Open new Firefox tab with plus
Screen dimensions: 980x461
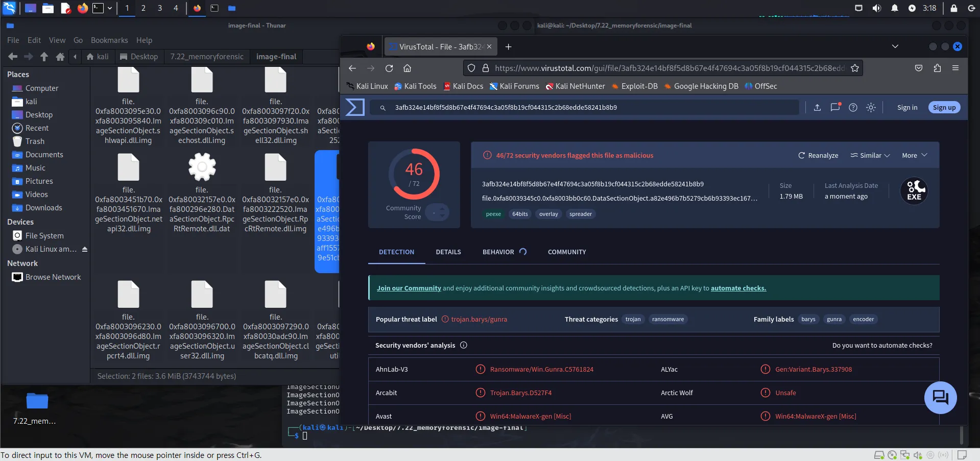[x=508, y=47]
